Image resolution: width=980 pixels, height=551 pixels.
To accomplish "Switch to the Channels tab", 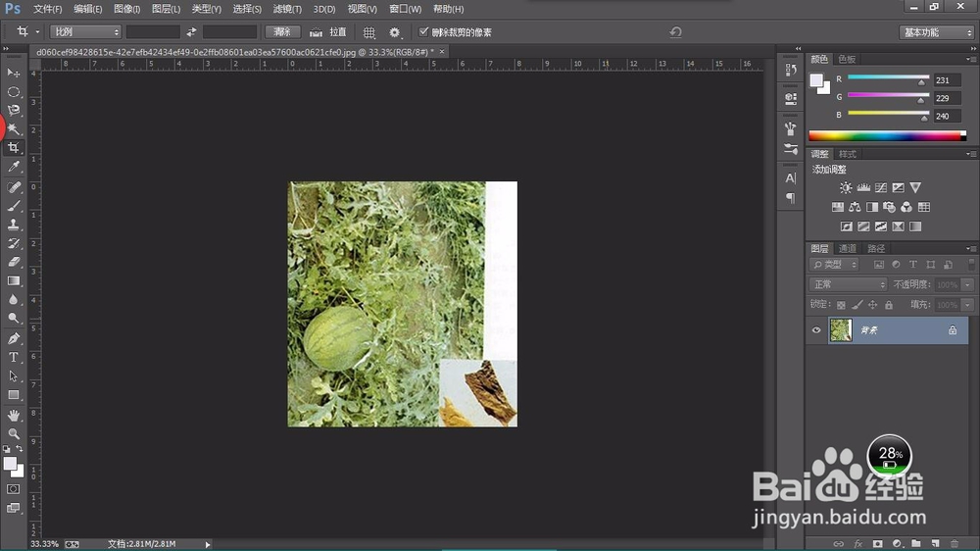I will click(848, 248).
